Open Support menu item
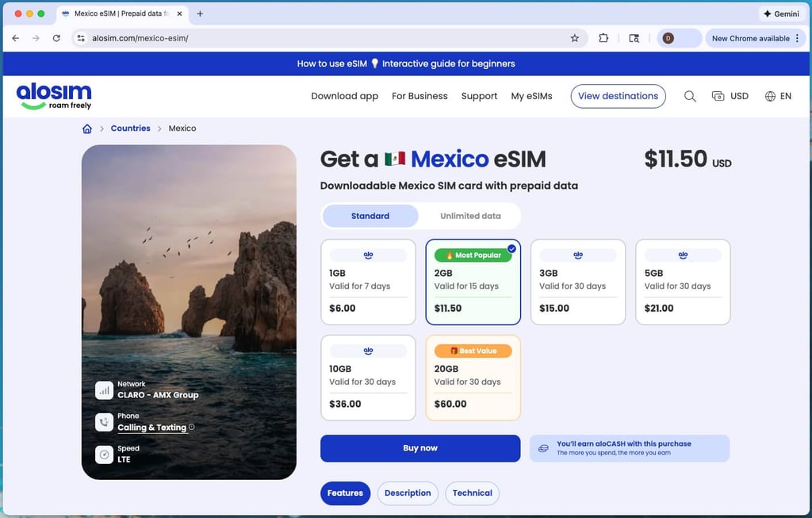 pyautogui.click(x=479, y=96)
